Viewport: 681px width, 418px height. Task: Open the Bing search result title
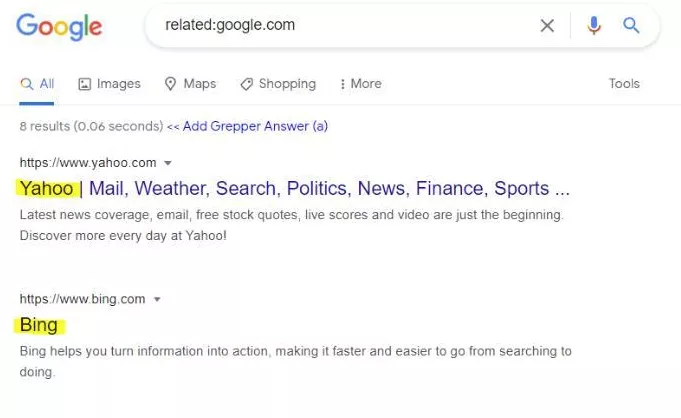pyautogui.click(x=39, y=325)
